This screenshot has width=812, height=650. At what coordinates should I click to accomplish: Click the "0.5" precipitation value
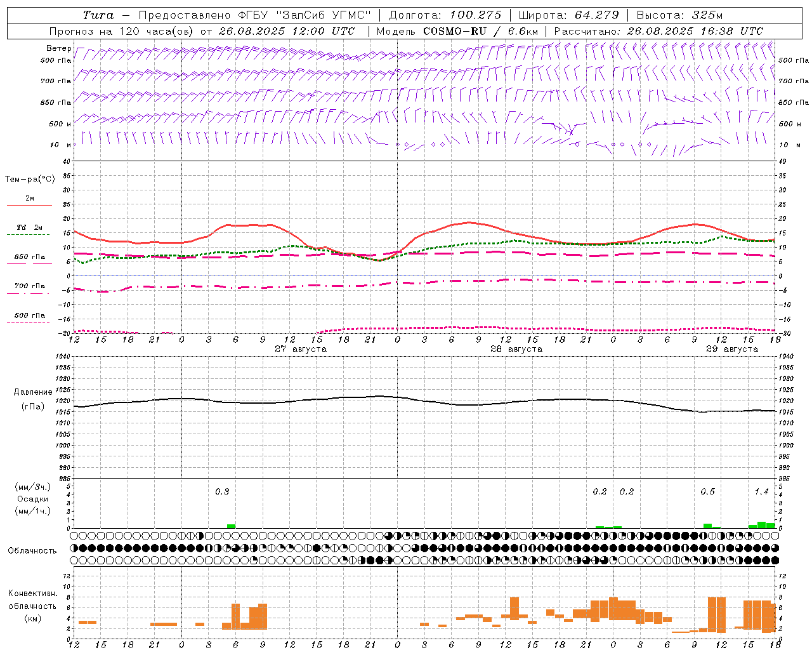coord(707,492)
